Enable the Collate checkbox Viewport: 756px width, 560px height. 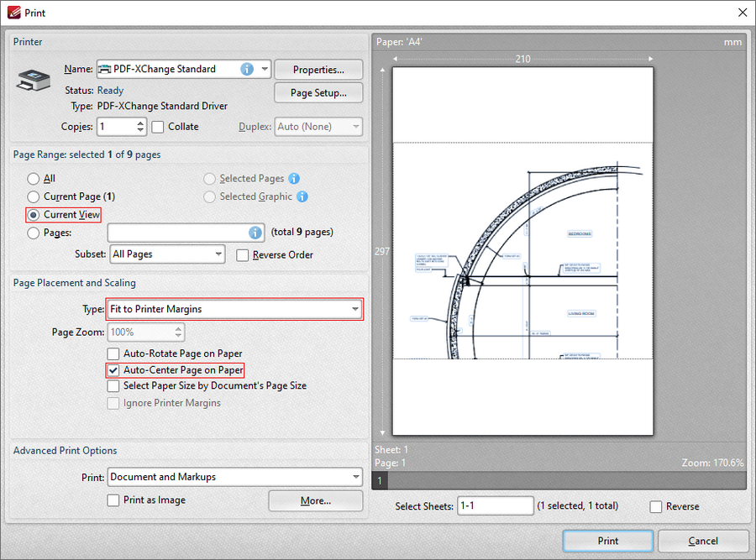pos(158,127)
